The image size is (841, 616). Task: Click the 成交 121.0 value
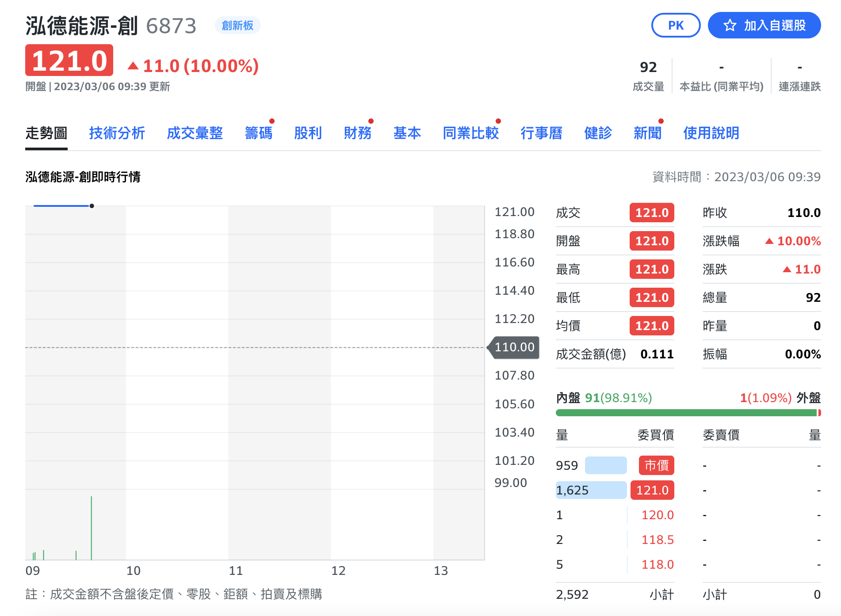(x=652, y=213)
